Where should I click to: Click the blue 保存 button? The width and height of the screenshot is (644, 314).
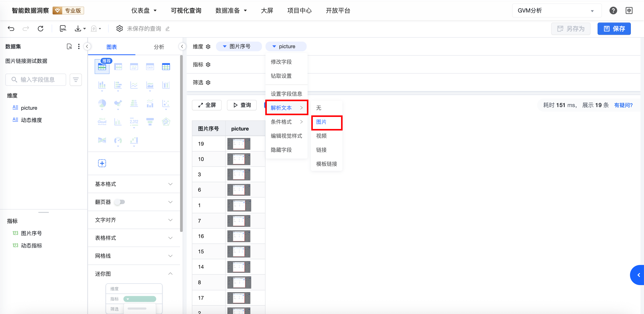coord(614,28)
